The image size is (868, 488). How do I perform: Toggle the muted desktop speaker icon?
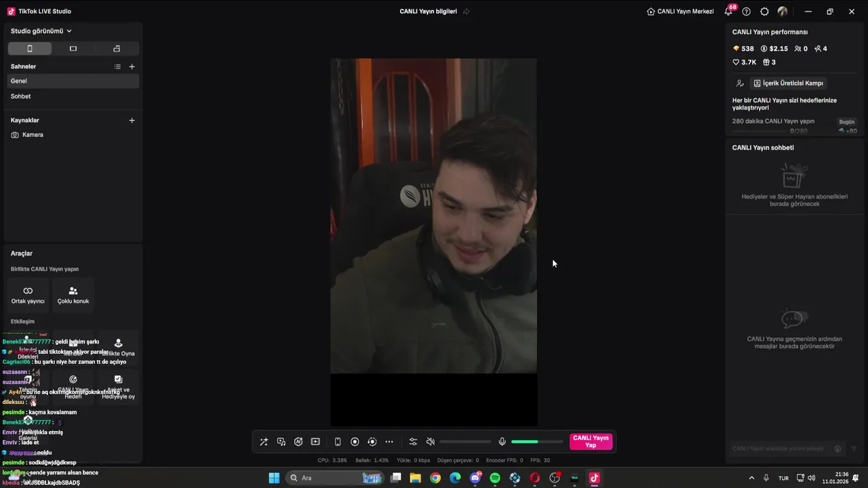pos(430,442)
